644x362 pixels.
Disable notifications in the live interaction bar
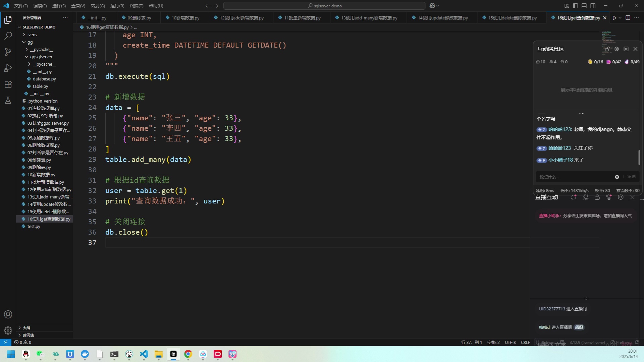(x=586, y=197)
